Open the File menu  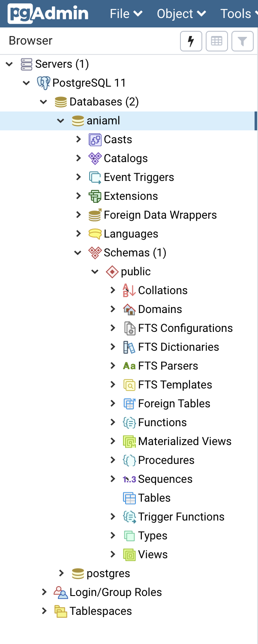coord(126,14)
